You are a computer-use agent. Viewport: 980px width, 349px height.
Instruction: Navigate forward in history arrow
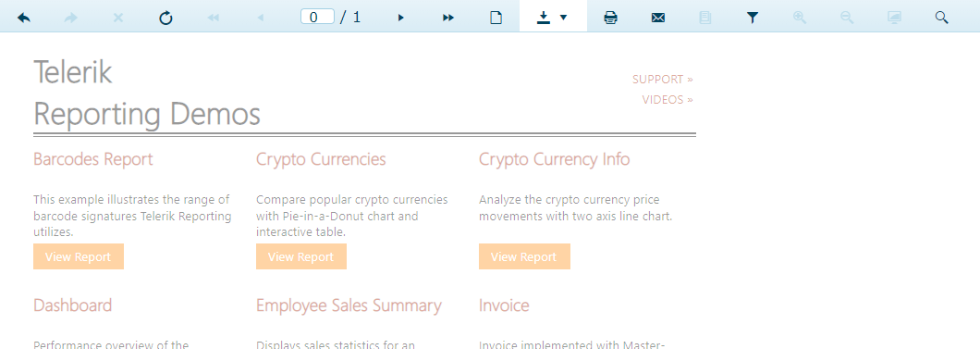(x=70, y=18)
